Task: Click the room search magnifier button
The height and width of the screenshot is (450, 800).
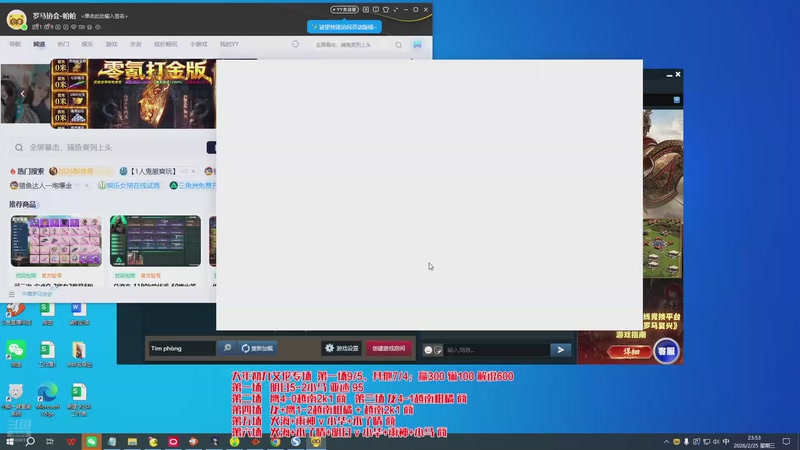Action: click(x=227, y=348)
